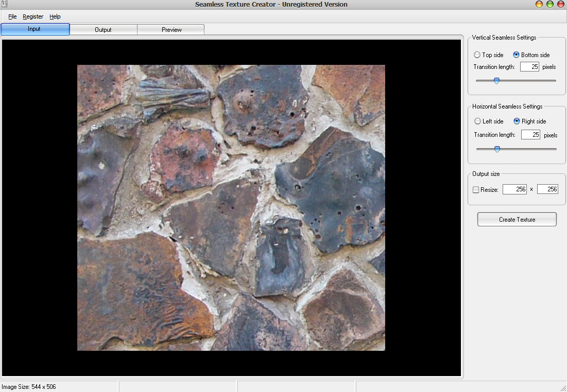Click the Horizontal Seamless Settings group label
This screenshot has width=567, height=392.
click(x=507, y=106)
